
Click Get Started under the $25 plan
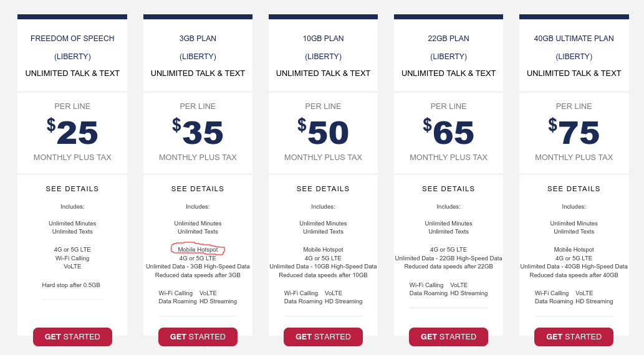72,337
